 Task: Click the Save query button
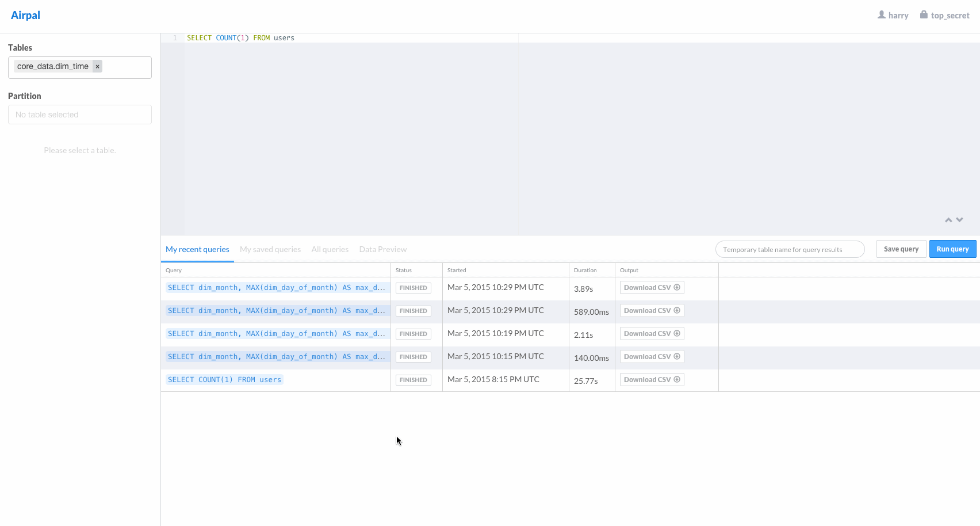pyautogui.click(x=901, y=249)
